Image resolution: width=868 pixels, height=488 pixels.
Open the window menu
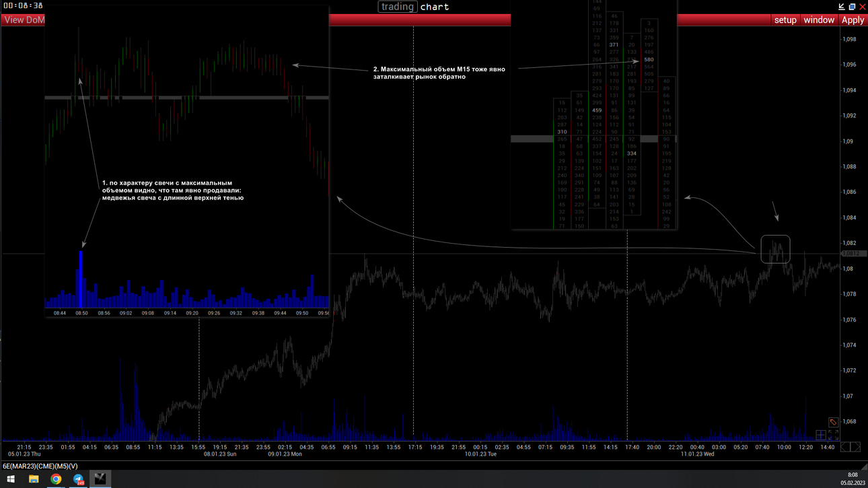(x=819, y=20)
